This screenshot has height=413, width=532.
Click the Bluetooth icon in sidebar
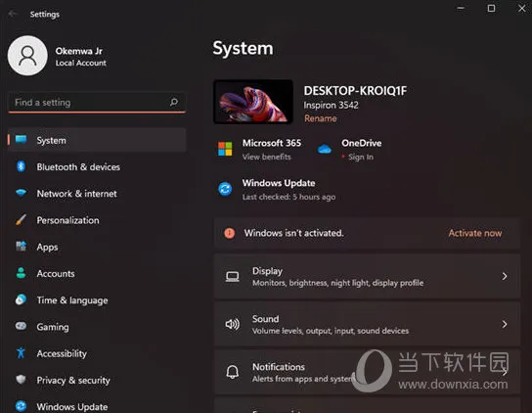point(22,166)
